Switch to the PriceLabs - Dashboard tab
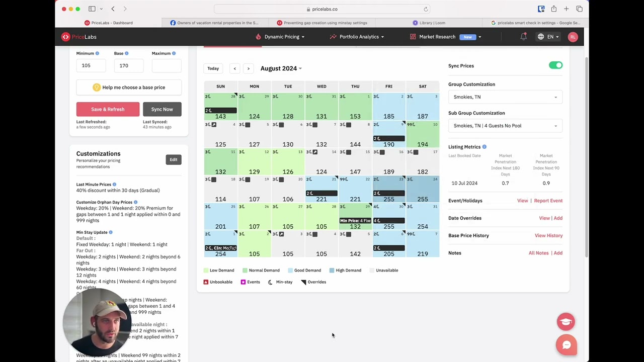 (109, 23)
